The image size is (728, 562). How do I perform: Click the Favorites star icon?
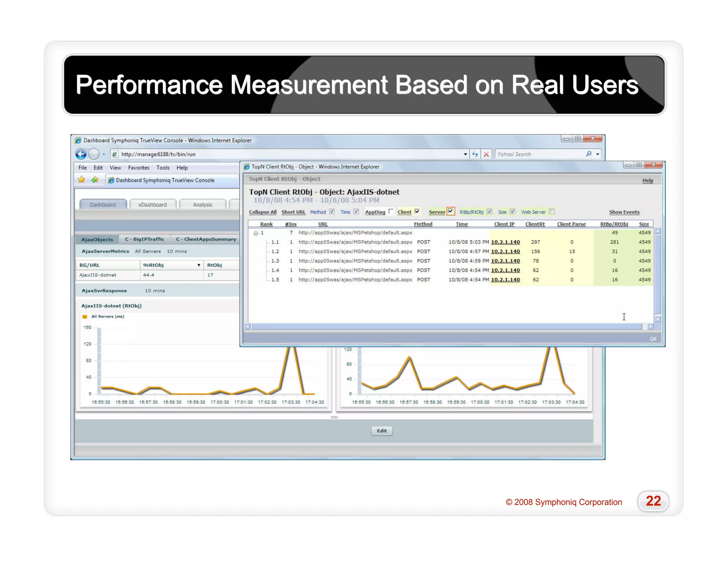[82, 180]
